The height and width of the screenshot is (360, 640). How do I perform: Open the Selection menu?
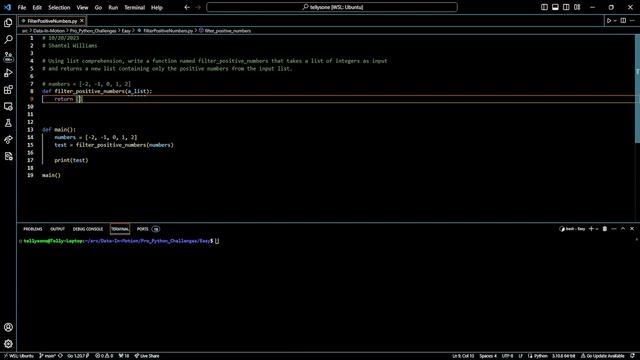tap(59, 7)
